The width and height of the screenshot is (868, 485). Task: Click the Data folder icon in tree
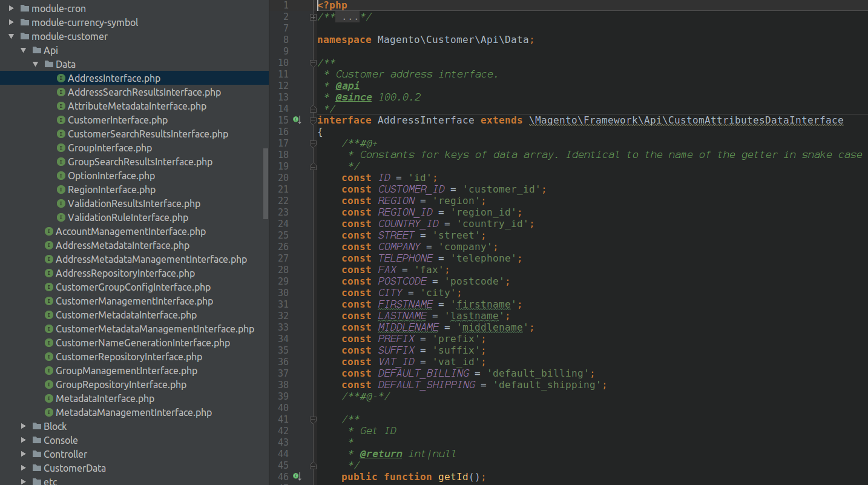(x=49, y=64)
